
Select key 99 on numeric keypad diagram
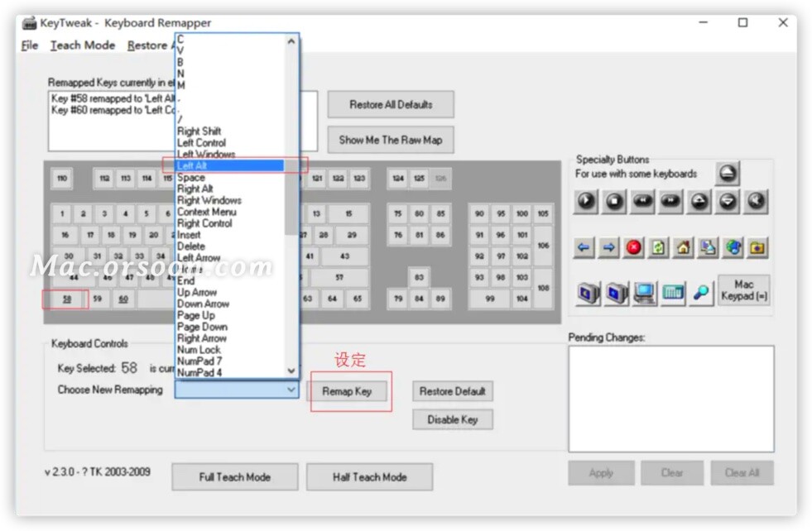point(490,299)
